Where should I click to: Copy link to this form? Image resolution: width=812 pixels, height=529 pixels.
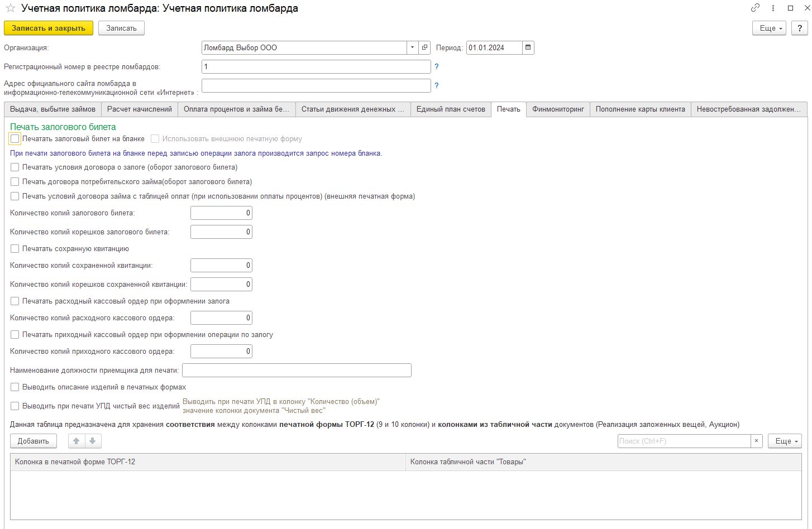(x=755, y=8)
